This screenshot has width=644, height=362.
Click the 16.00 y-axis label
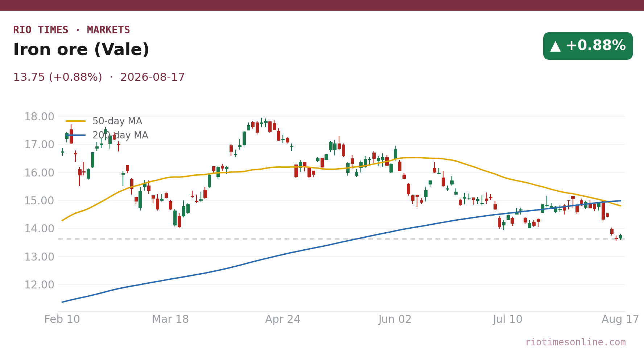tap(39, 173)
